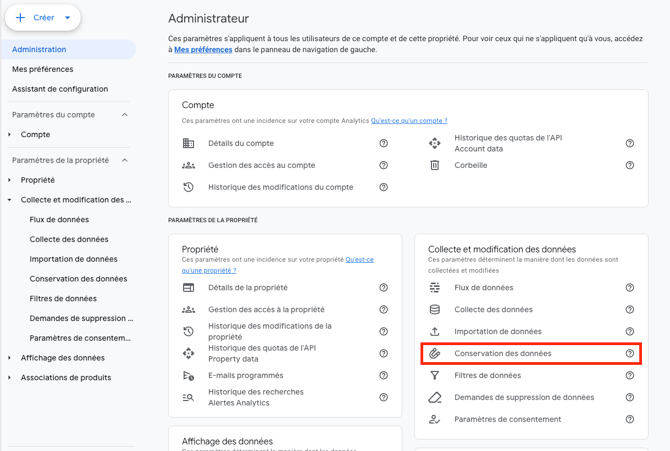670x451 pixels.
Task: Open the Créer dropdown button
Action: pos(43,17)
